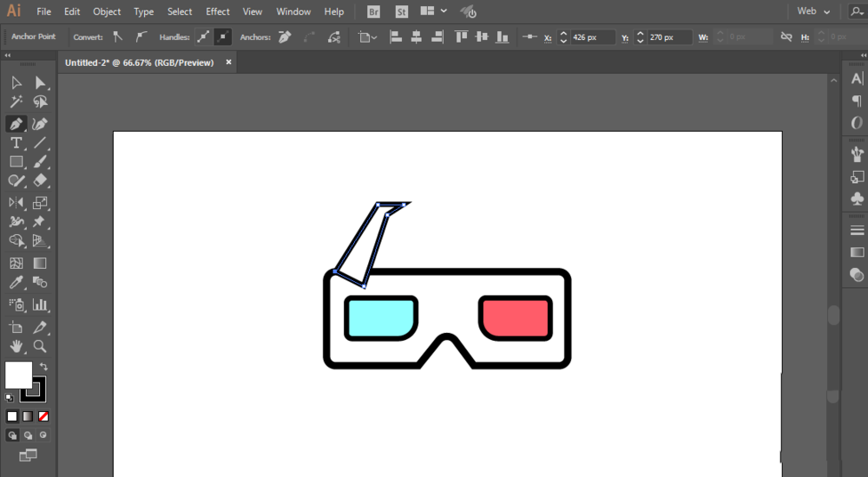Screen dimensions: 868x477
Task: Set fill to None
Action: click(43, 416)
